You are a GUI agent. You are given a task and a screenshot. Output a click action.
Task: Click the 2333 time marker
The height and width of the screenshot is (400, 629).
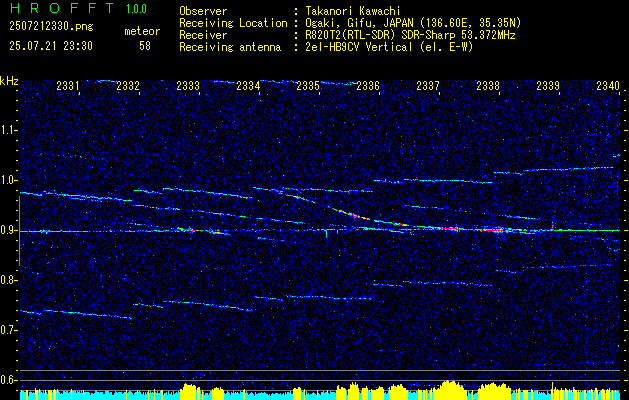coord(188,85)
